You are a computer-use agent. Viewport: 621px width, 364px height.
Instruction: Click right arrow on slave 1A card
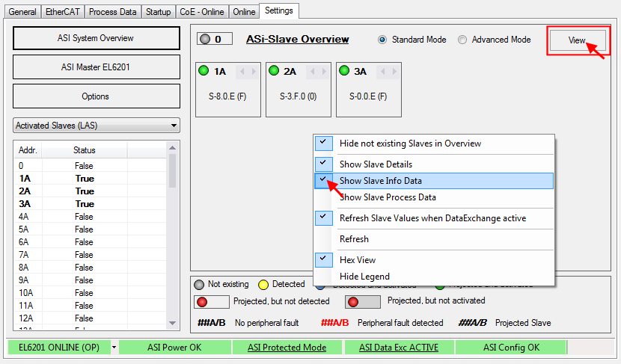[x=254, y=72]
